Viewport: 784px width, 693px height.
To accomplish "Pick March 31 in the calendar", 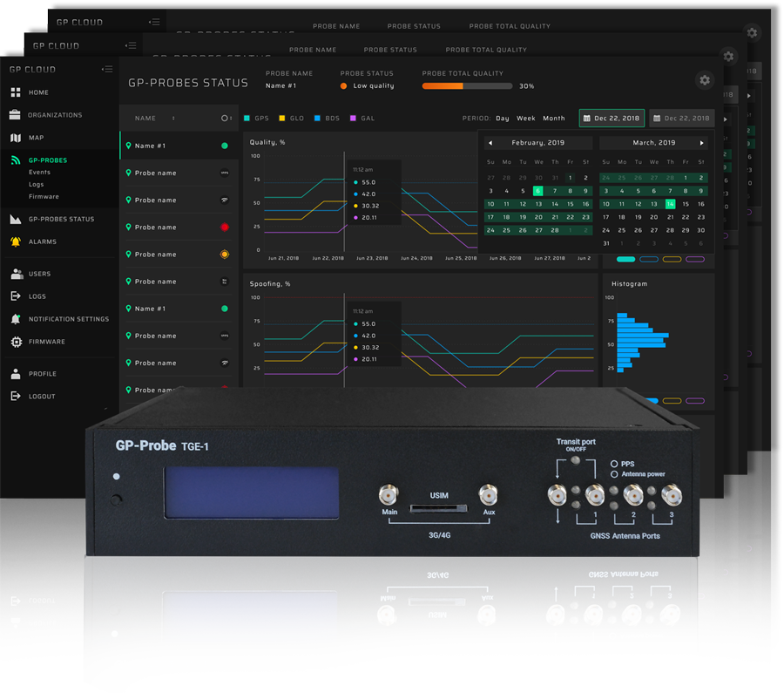I will tap(606, 244).
